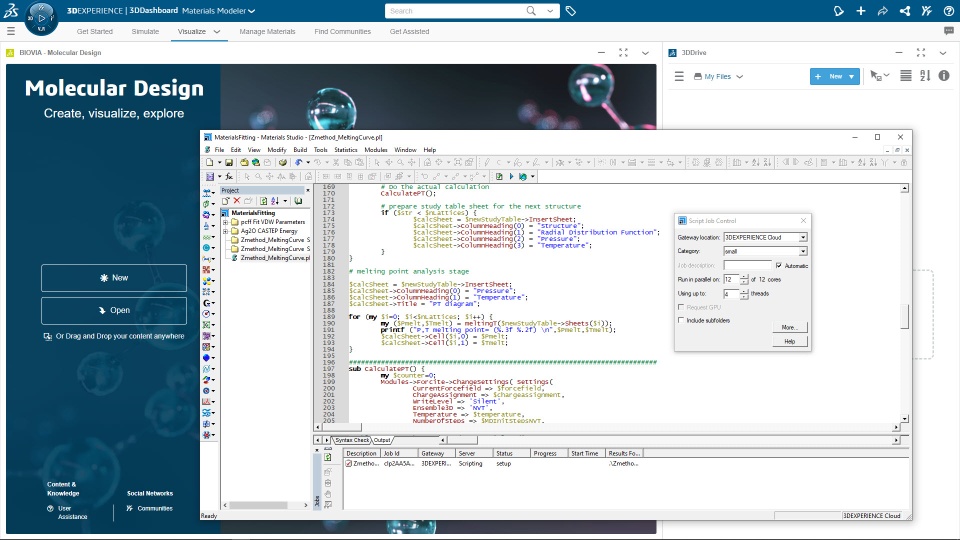Switch to the Manage Materials tab

tap(267, 32)
